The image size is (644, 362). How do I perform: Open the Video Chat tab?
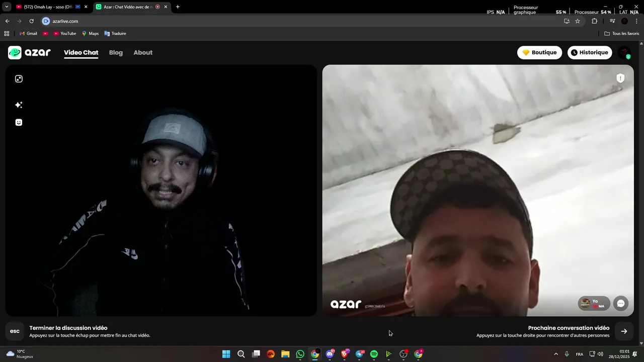81,52
